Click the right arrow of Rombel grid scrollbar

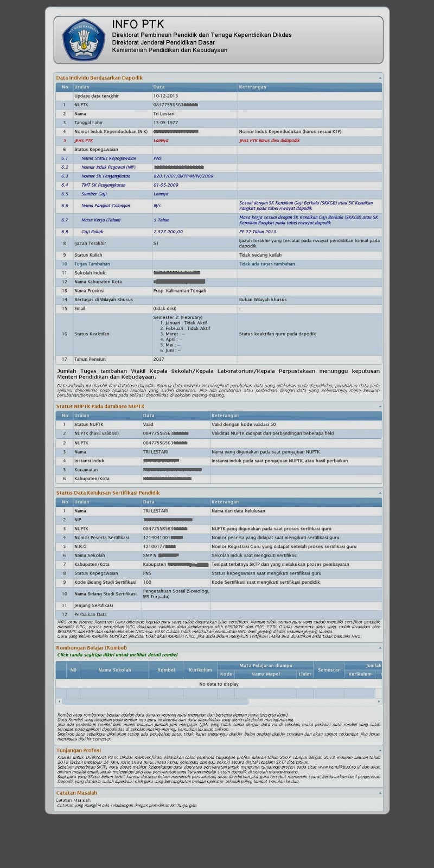click(379, 701)
